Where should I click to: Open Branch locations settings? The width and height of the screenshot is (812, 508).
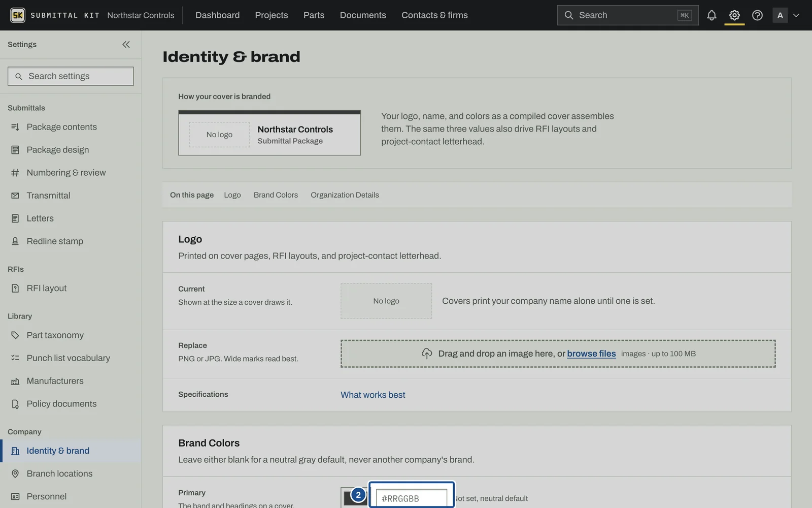point(71,473)
